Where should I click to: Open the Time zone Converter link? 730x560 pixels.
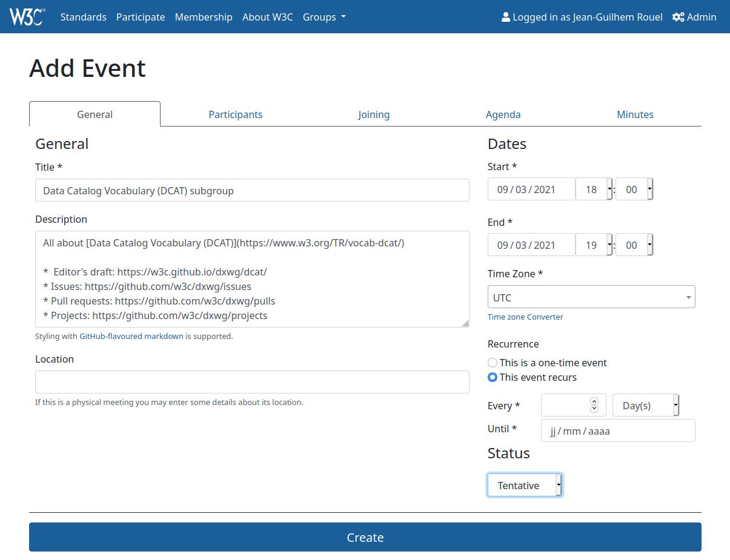click(x=525, y=317)
